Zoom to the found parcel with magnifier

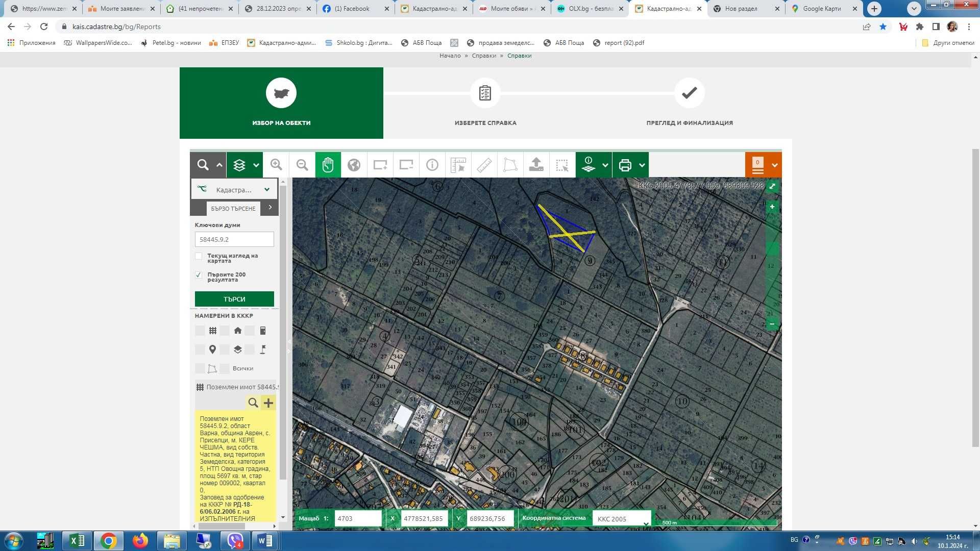click(253, 403)
